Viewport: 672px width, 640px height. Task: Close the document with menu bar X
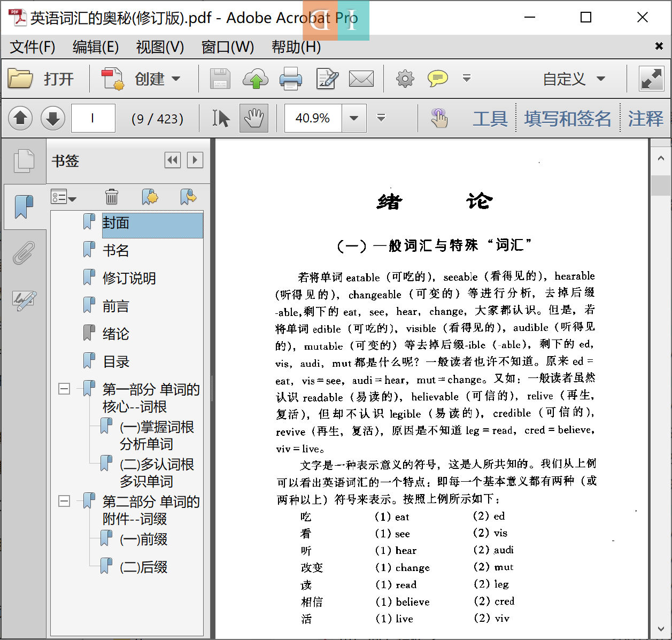(659, 46)
